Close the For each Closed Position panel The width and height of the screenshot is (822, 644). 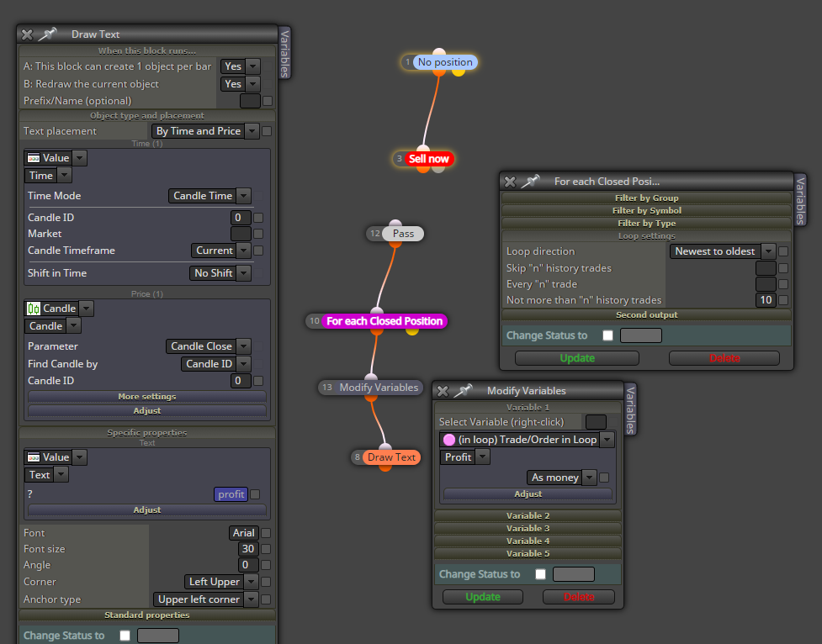510,182
